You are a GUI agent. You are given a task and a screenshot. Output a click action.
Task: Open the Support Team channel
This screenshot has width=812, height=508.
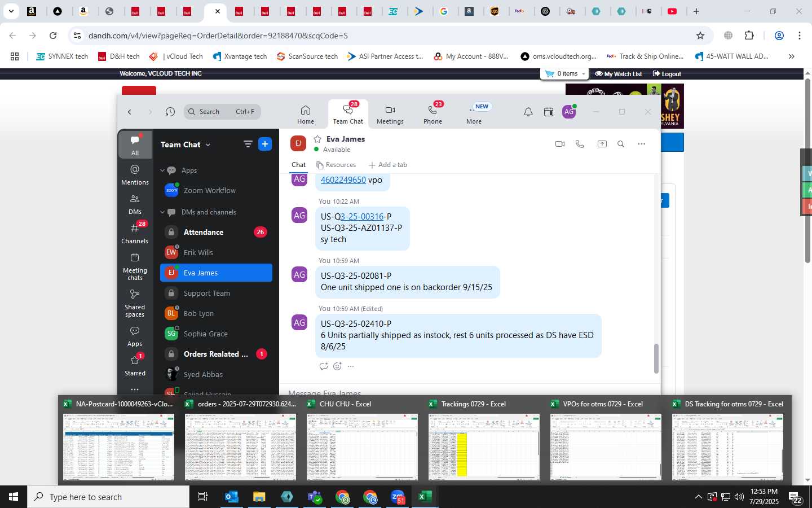(216, 293)
